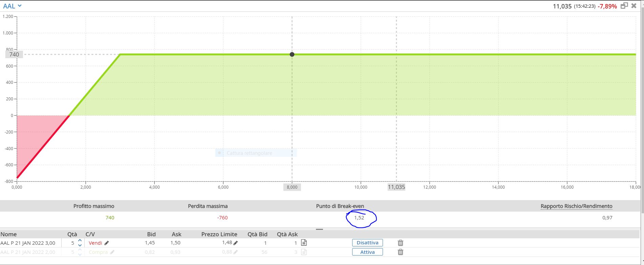Viewport: 644px width, 265px height.
Task: Click the Nome column header
Action: pyautogui.click(x=8, y=234)
